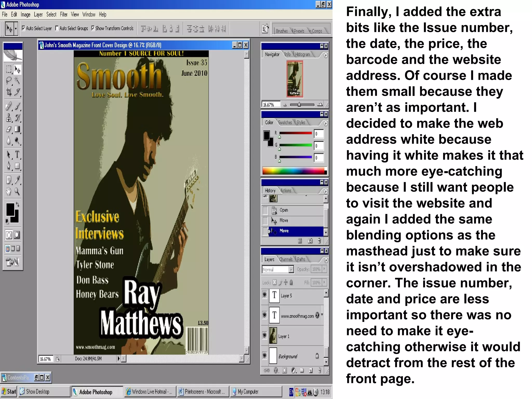Switch to the Histogram tab
This screenshot has width=532, height=399.
pos(303,54)
